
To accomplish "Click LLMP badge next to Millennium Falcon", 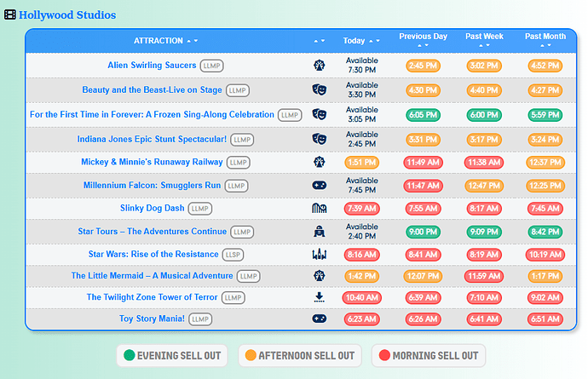I will (236, 186).
